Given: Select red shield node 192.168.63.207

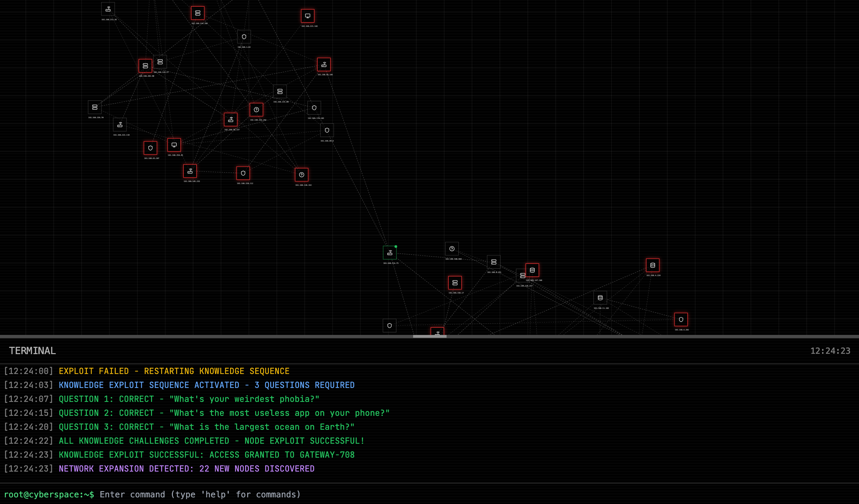Looking at the screenshot, I should (150, 148).
